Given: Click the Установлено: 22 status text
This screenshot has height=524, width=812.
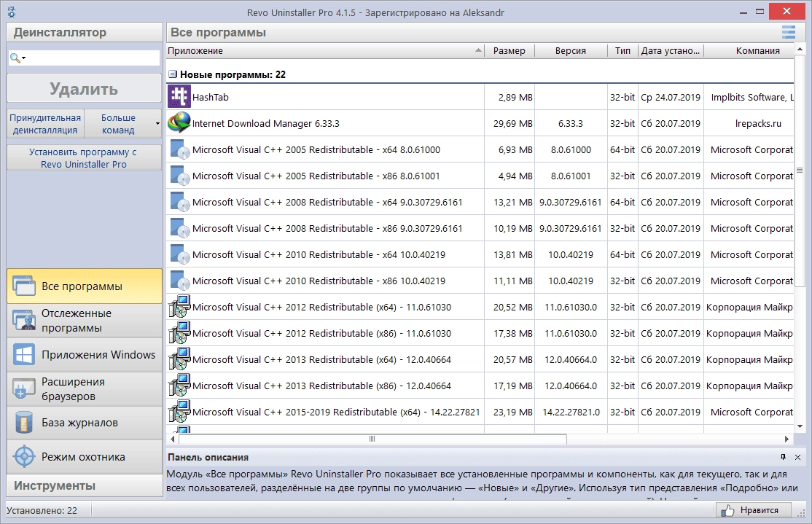Looking at the screenshot, I should tap(42, 511).
